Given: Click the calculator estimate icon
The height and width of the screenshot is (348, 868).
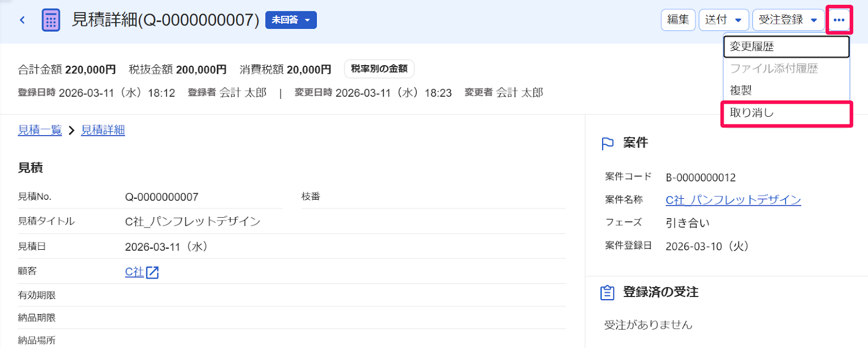Looking at the screenshot, I should pyautogui.click(x=51, y=20).
